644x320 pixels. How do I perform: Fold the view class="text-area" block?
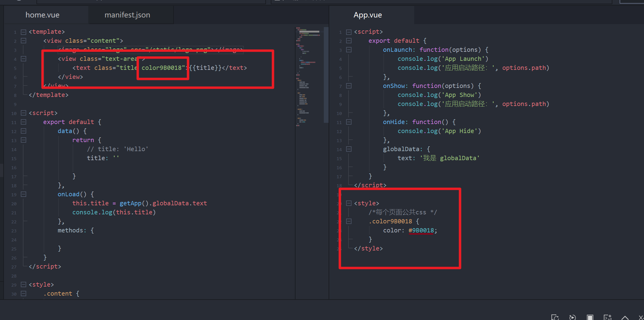(x=23, y=59)
